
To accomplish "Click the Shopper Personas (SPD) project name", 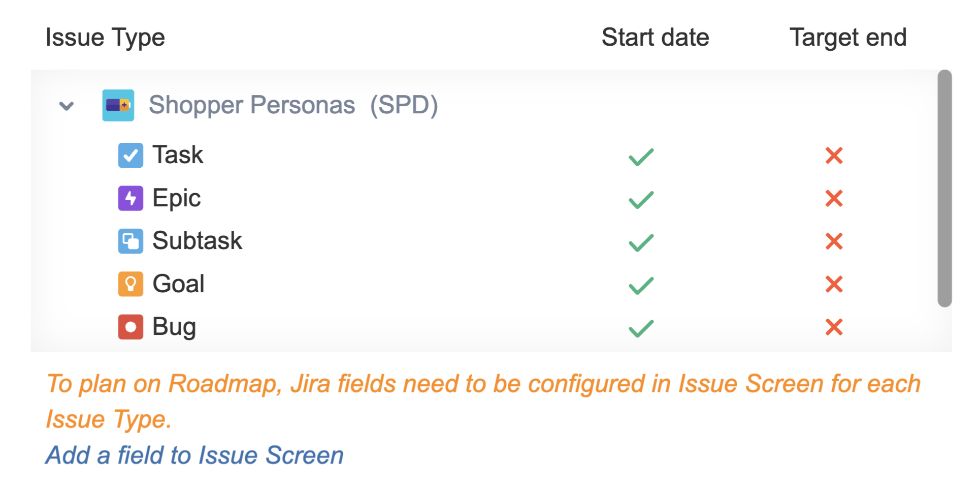I will point(293,105).
